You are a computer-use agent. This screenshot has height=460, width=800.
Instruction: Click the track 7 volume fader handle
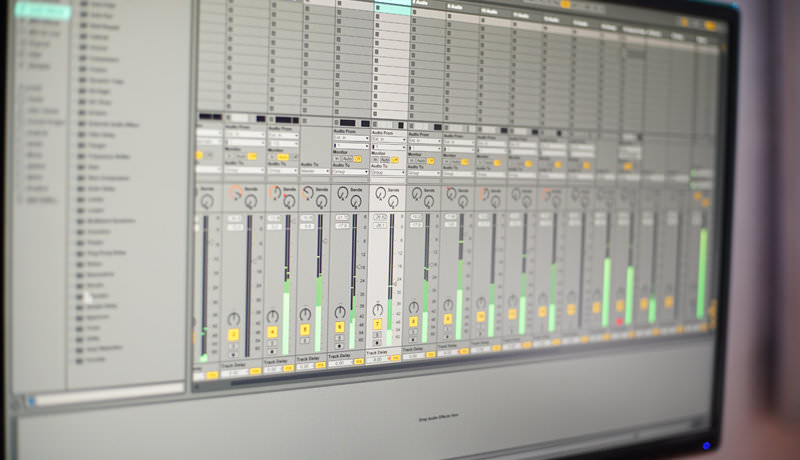coord(396,282)
